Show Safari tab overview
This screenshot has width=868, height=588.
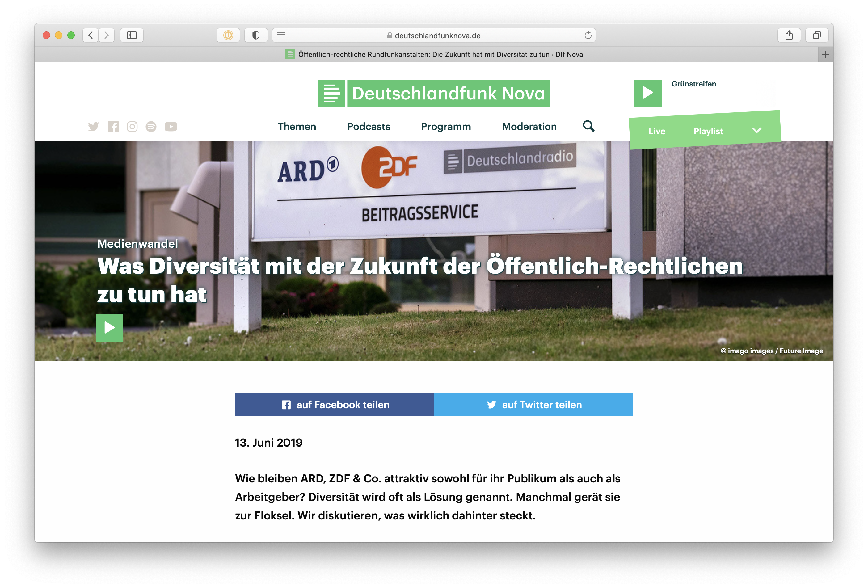click(x=817, y=36)
